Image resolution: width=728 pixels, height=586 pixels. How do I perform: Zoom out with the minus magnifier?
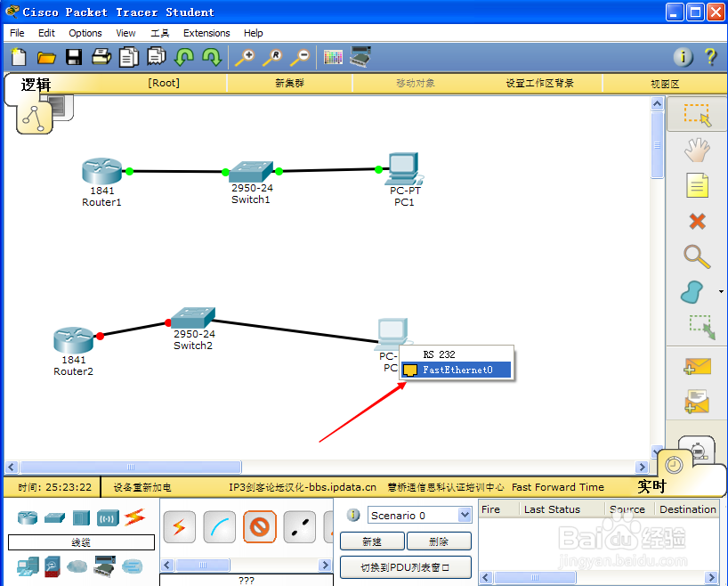point(300,57)
